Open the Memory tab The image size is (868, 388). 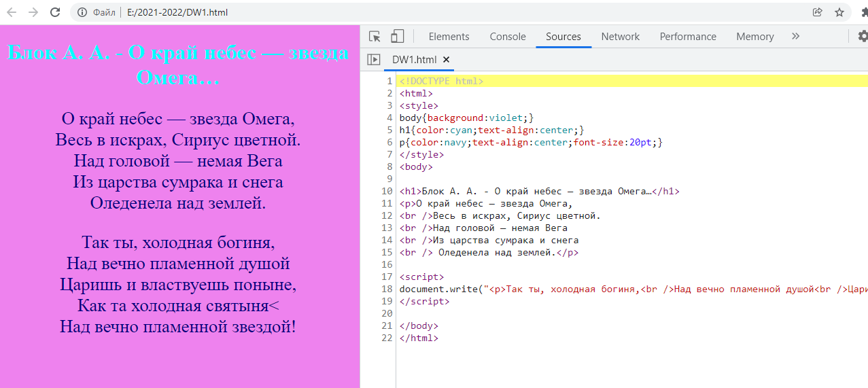(754, 37)
